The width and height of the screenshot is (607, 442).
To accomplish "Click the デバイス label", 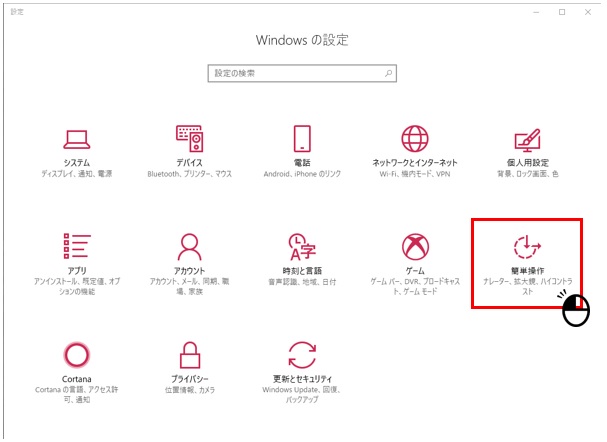I will pos(190,163).
